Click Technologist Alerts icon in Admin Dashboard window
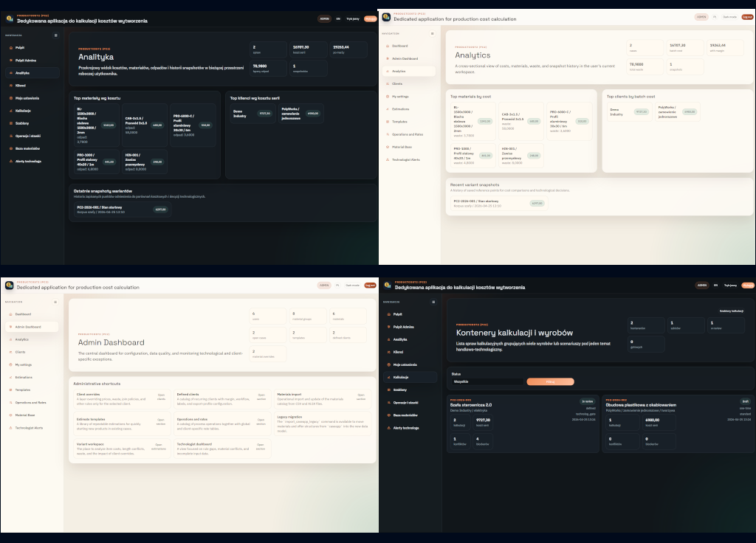This screenshot has height=543, width=756. tap(10, 428)
